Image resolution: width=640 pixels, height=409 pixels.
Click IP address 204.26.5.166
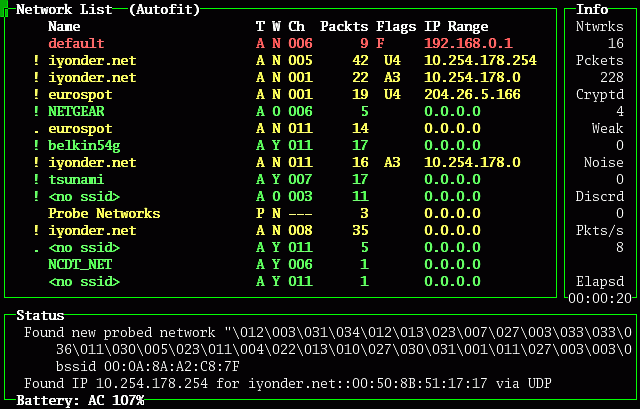(473, 95)
